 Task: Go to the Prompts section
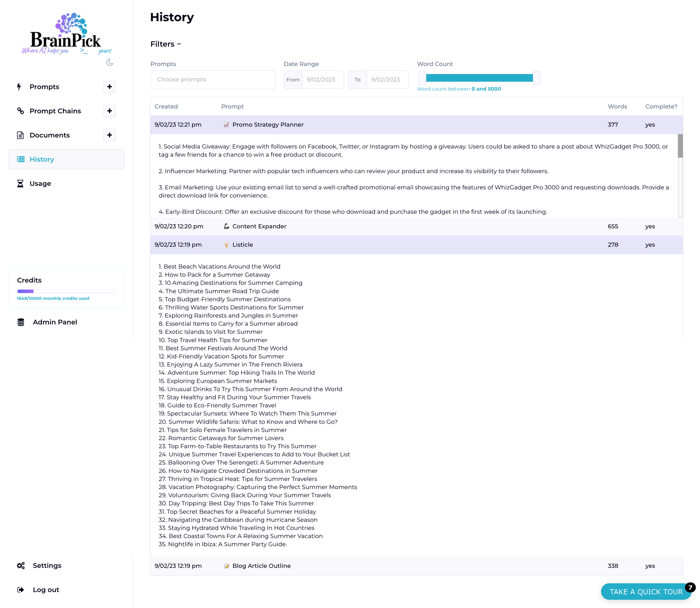pos(44,87)
